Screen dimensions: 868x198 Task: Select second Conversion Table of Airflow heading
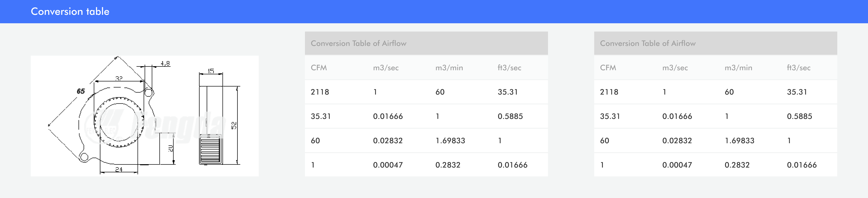pos(648,43)
